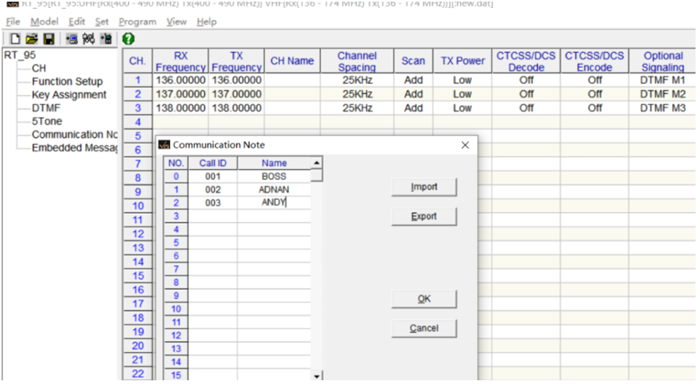Open Key Assignment in the tree
Screen dimensions: 700x384
pos(69,95)
